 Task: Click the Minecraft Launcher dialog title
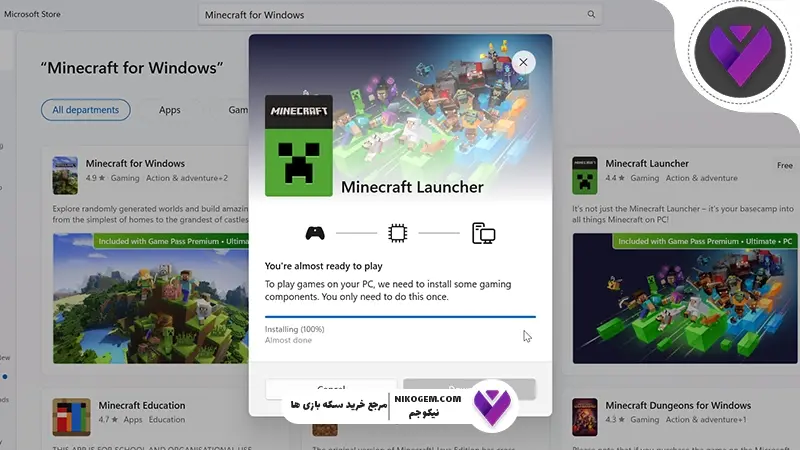click(x=412, y=187)
